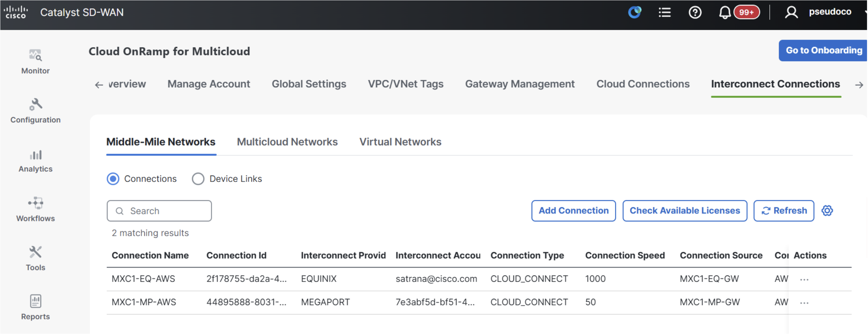
Task: Switch to the Virtual Networks sub-tab
Action: point(400,142)
